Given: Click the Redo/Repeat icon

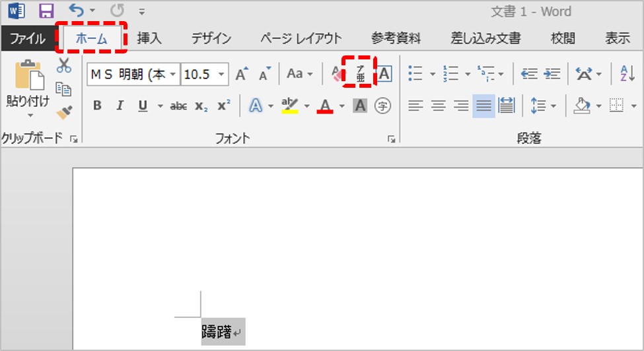Looking at the screenshot, I should [117, 11].
